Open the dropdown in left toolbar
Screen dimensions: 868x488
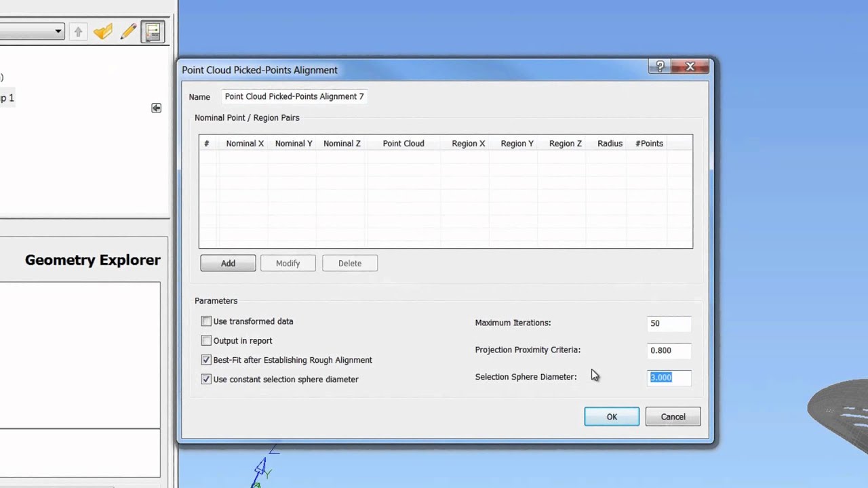(x=58, y=31)
